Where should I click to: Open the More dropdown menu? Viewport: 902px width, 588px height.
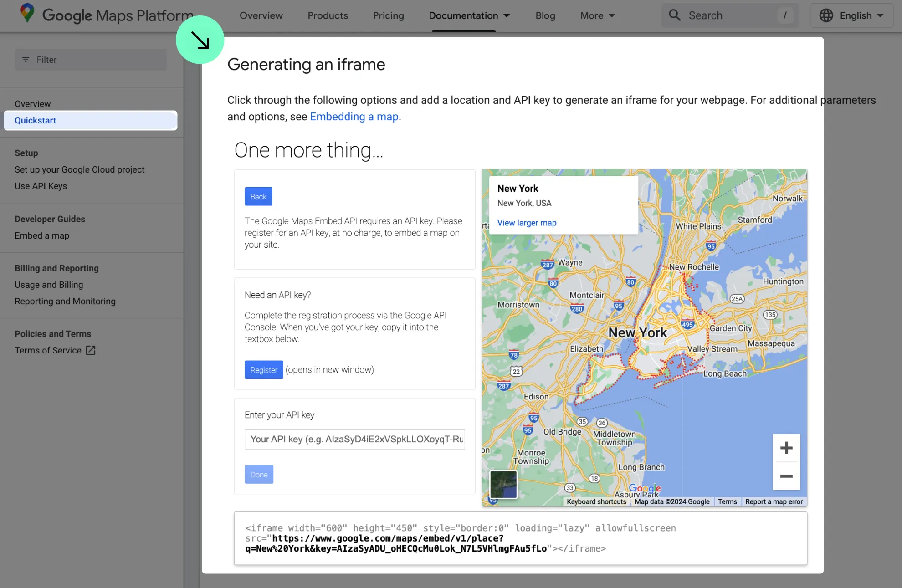point(597,15)
